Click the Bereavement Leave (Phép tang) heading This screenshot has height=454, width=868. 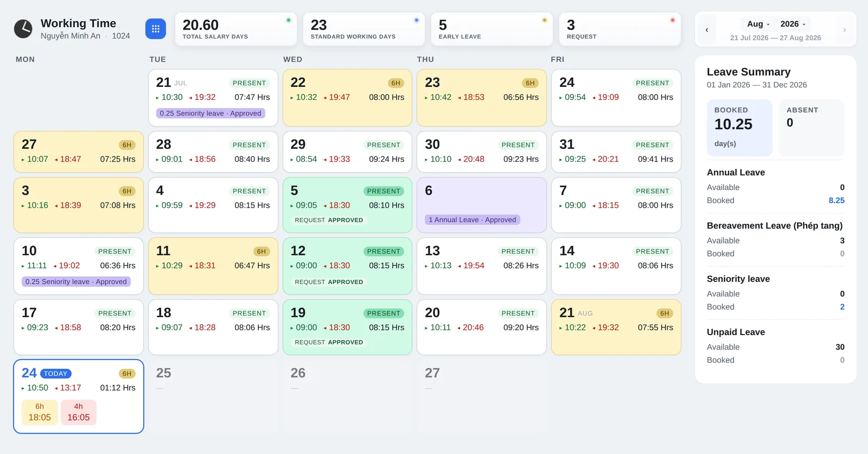[x=775, y=225]
